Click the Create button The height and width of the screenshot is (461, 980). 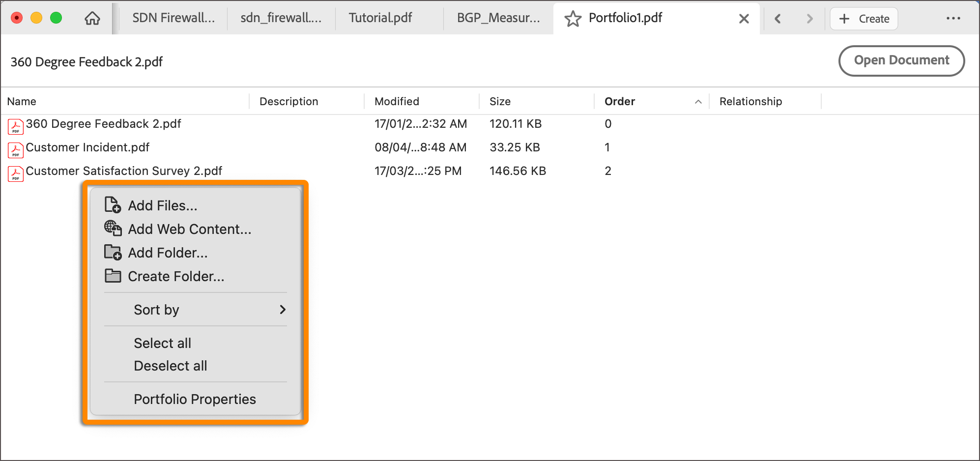864,18
